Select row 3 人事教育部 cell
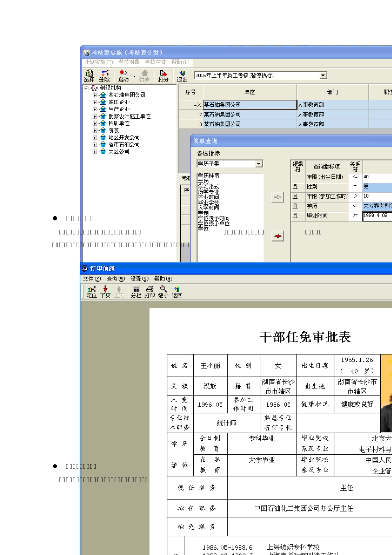392x555 pixels. 332,124
